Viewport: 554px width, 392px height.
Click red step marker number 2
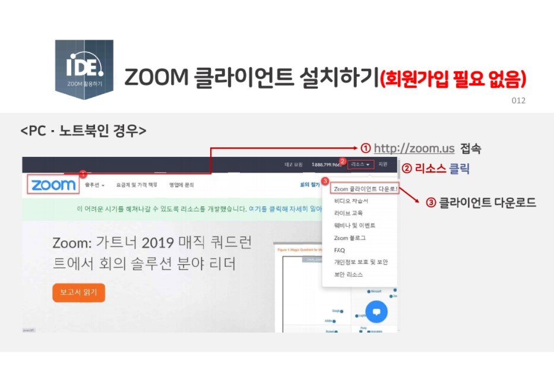(x=342, y=162)
